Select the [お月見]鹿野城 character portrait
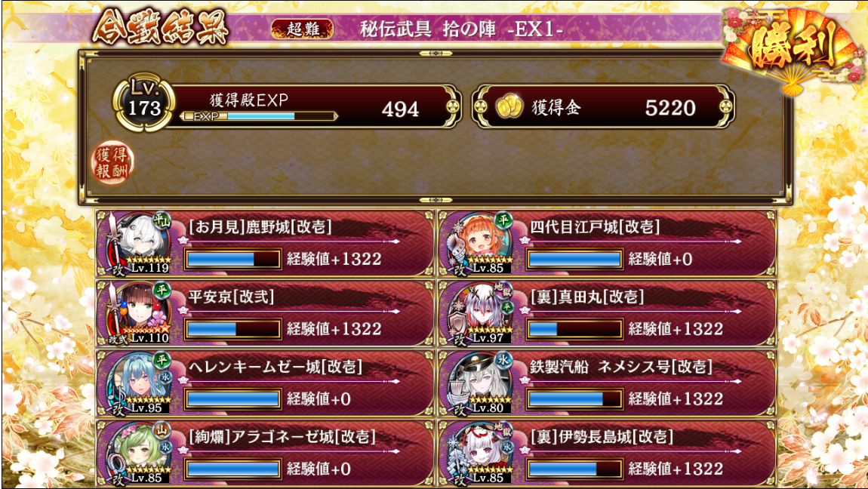The width and height of the screenshot is (868, 489). click(x=138, y=244)
